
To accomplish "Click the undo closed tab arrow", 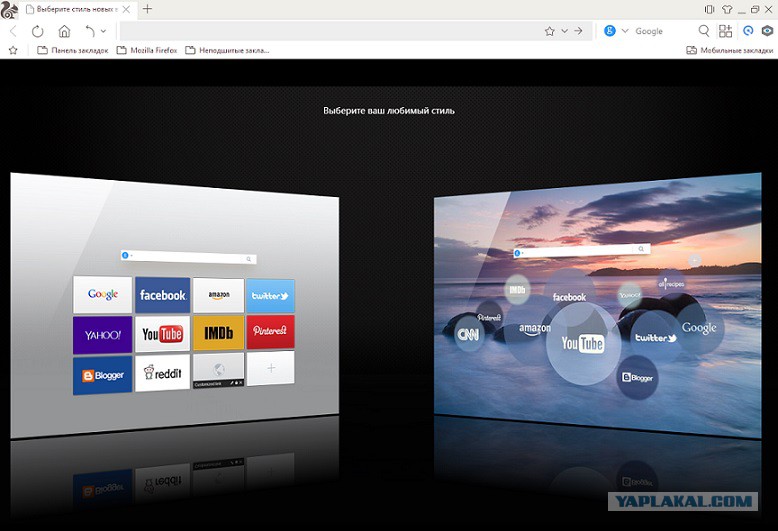I will coord(90,31).
